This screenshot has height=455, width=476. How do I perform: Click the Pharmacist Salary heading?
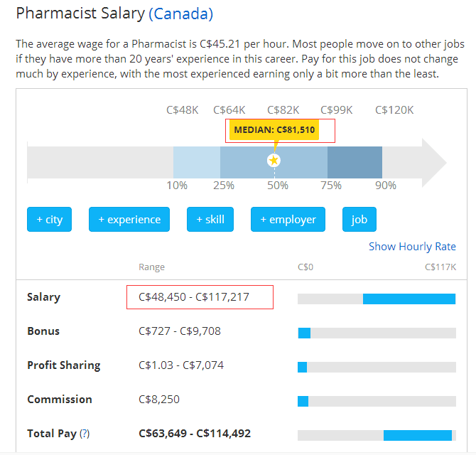(x=80, y=14)
